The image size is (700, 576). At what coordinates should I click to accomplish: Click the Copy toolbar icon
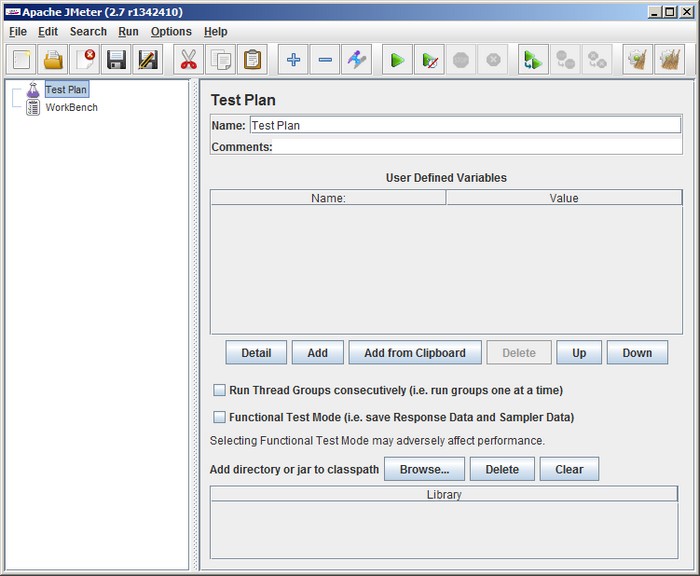pos(221,59)
